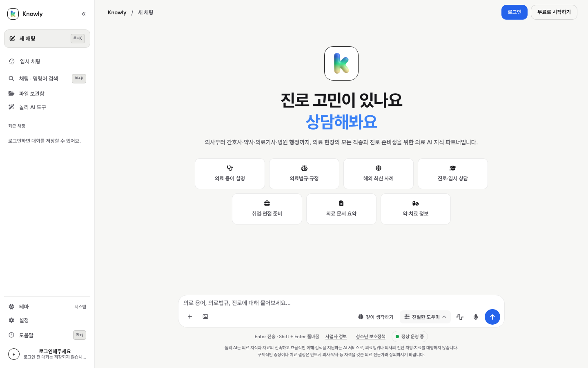This screenshot has width=588, height=368.
Task: Open 설정 settings
Action: pos(47,320)
